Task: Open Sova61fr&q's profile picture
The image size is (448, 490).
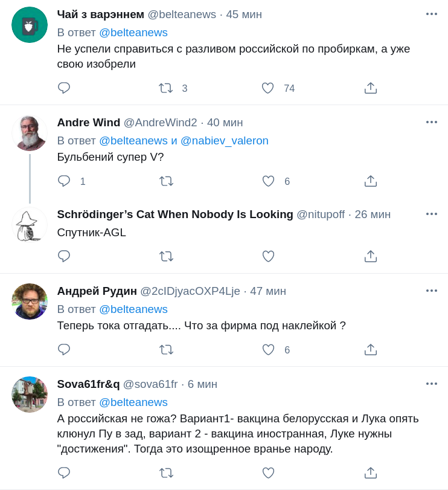Action: [30, 395]
